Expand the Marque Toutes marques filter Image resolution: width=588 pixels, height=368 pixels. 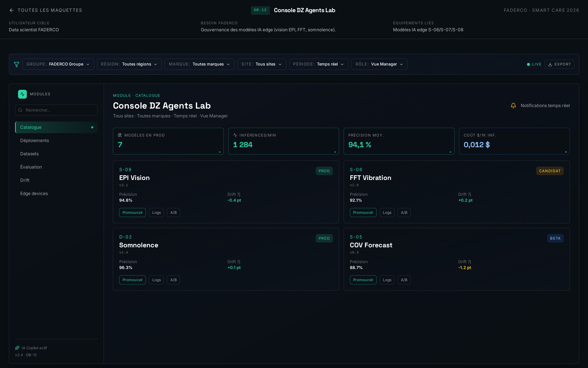[x=200, y=64]
